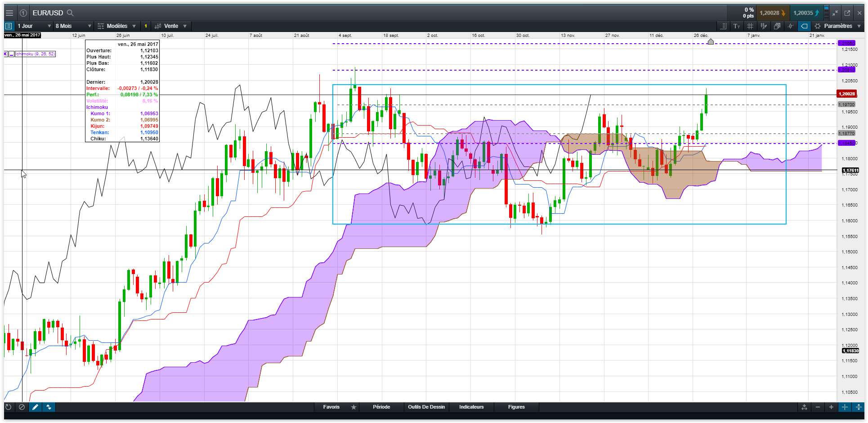Open the Favoris tab
Screen dimensions: 868x423
[331, 407]
